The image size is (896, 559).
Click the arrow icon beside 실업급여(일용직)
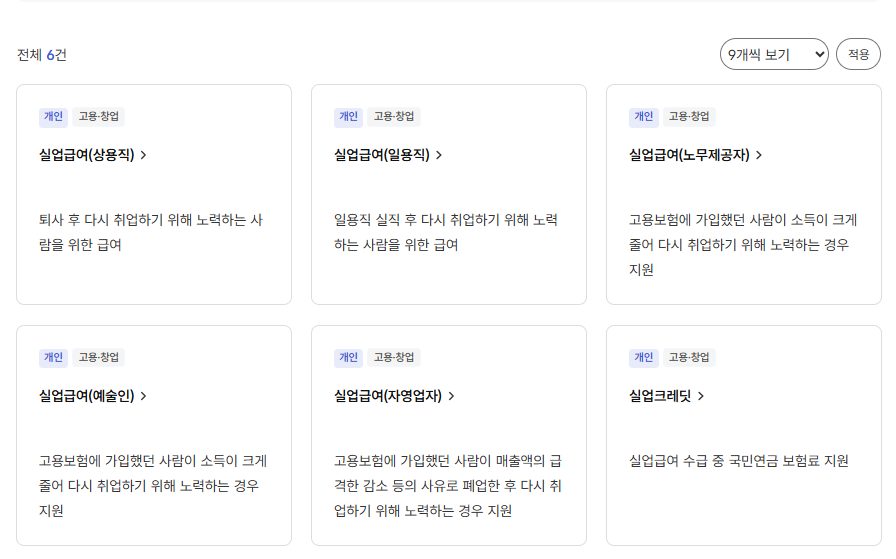(x=439, y=155)
